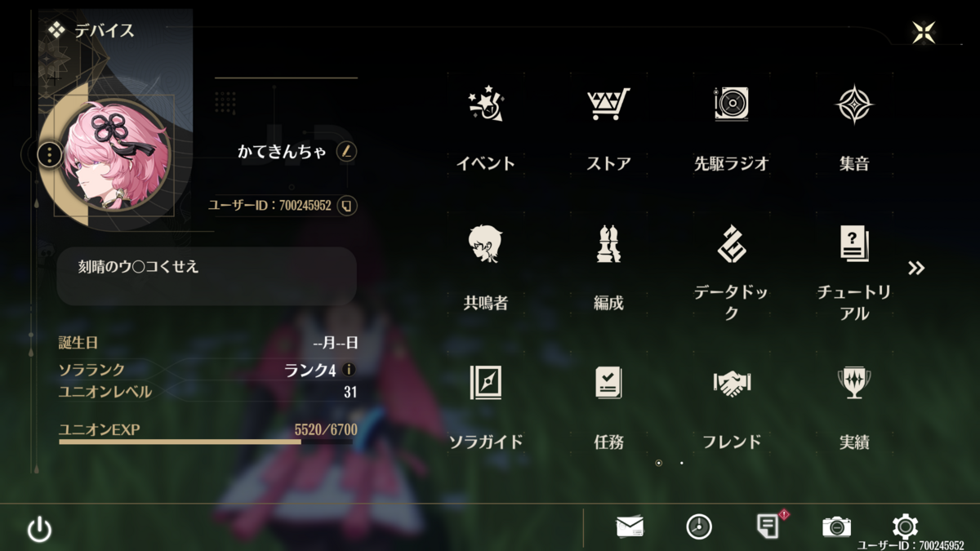The image size is (980, 551).
Task: Open the 集音 star icon
Action: 854,104
